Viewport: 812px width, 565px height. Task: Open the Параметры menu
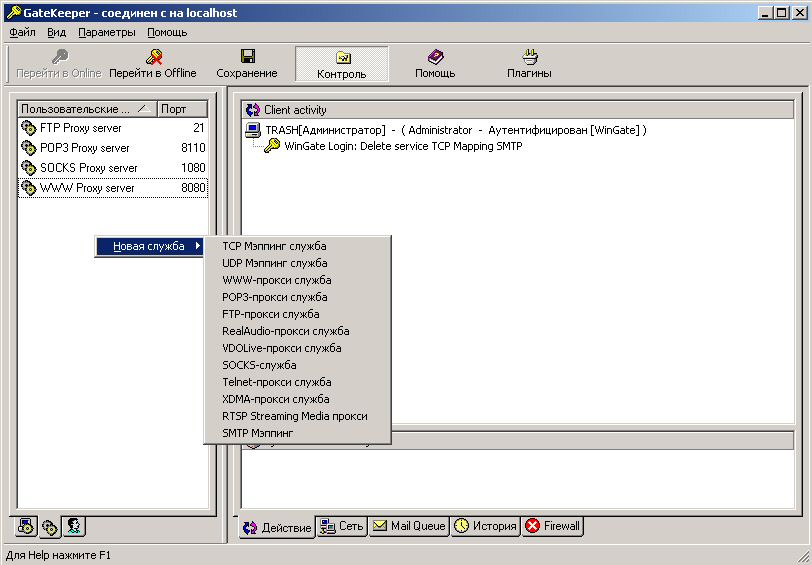coord(107,33)
